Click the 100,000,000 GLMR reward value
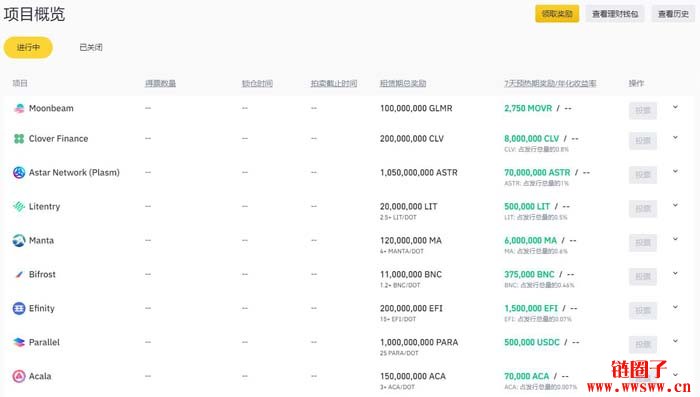Screen dimensions: 700x397 point(416,109)
